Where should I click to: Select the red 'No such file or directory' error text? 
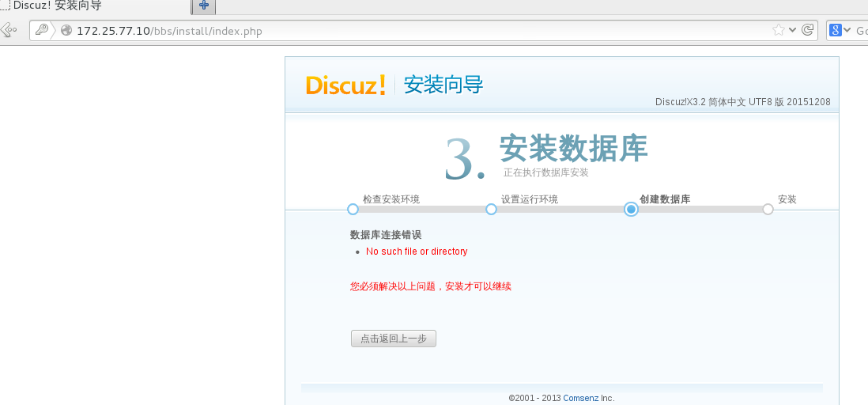417,252
